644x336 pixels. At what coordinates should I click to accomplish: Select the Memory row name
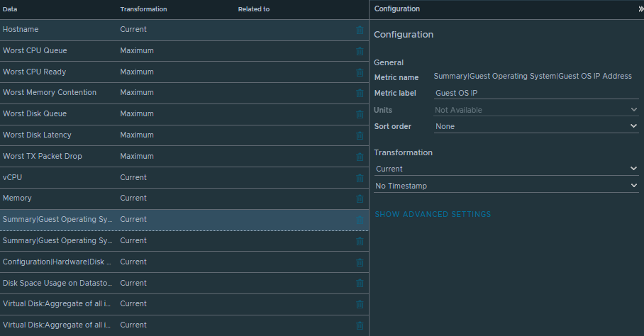[17, 198]
